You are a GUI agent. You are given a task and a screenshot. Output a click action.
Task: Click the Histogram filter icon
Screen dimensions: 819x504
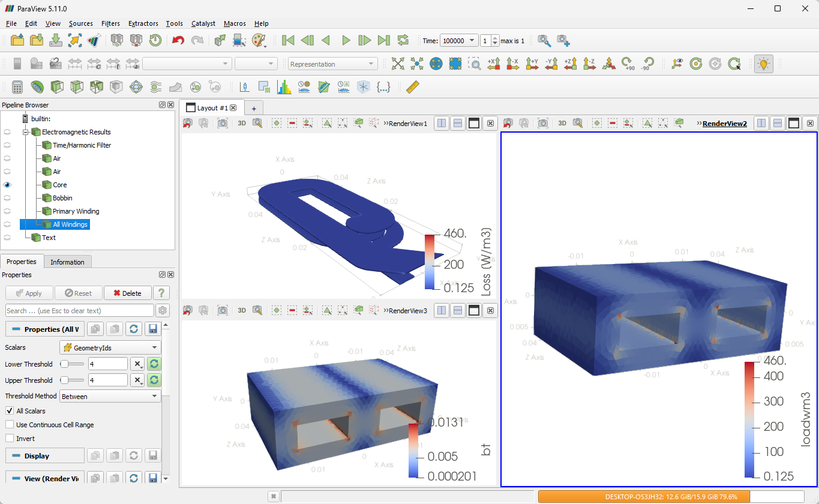pos(284,87)
